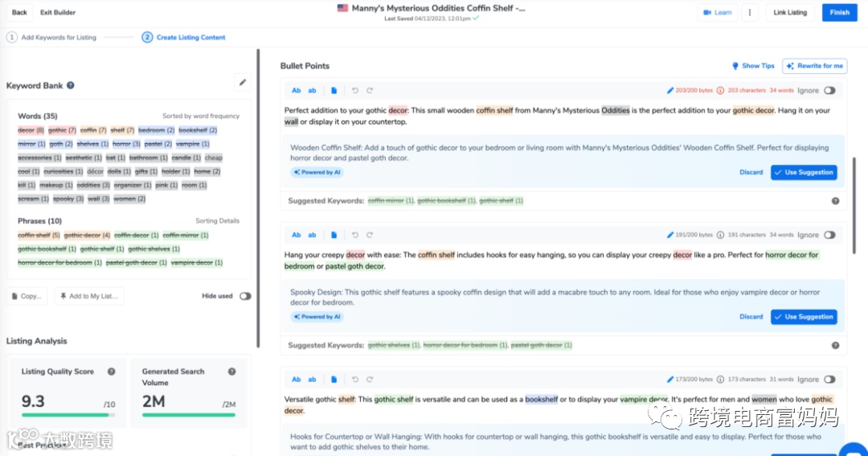Click Sorting Details link

tap(217, 220)
